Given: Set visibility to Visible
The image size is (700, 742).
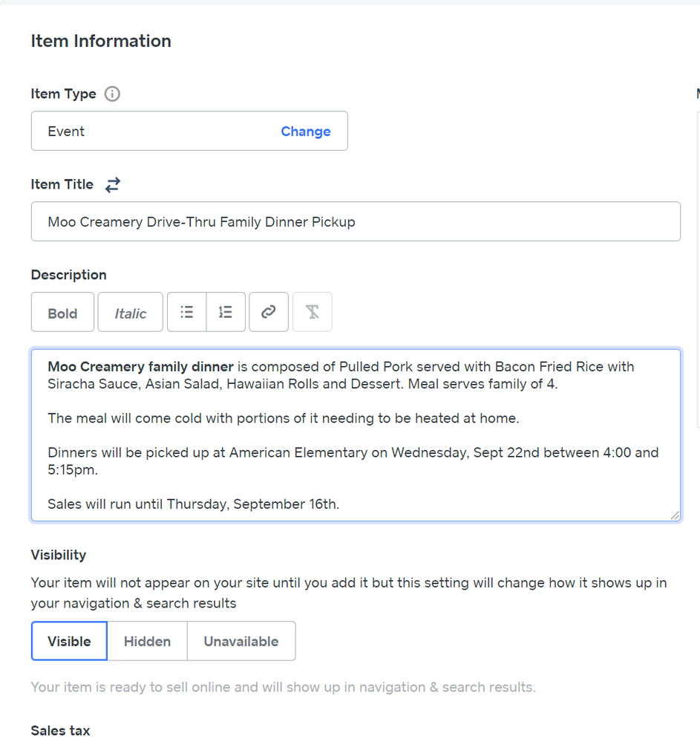Looking at the screenshot, I should (x=69, y=641).
